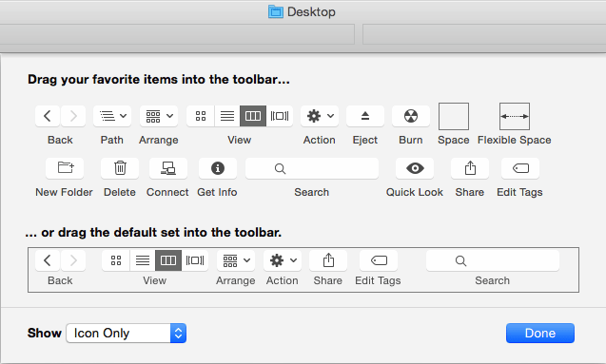Open the Arrange dropdown in the items palette
The image size is (606, 364).
pos(159,116)
